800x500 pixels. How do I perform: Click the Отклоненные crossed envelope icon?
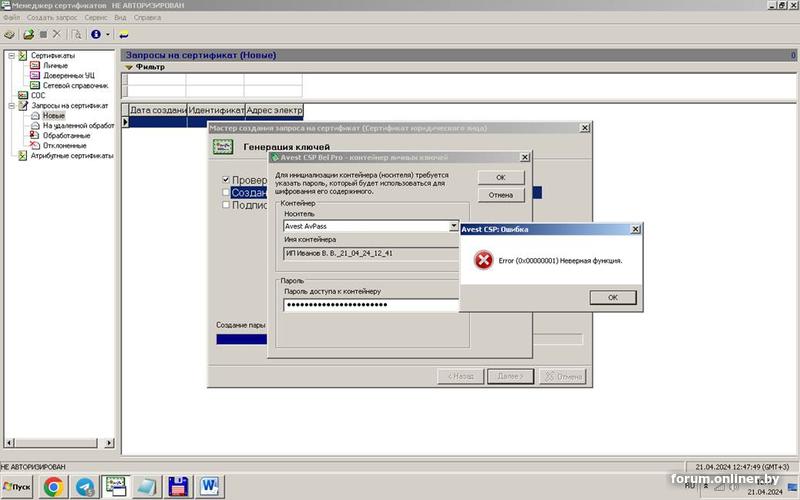click(35, 145)
